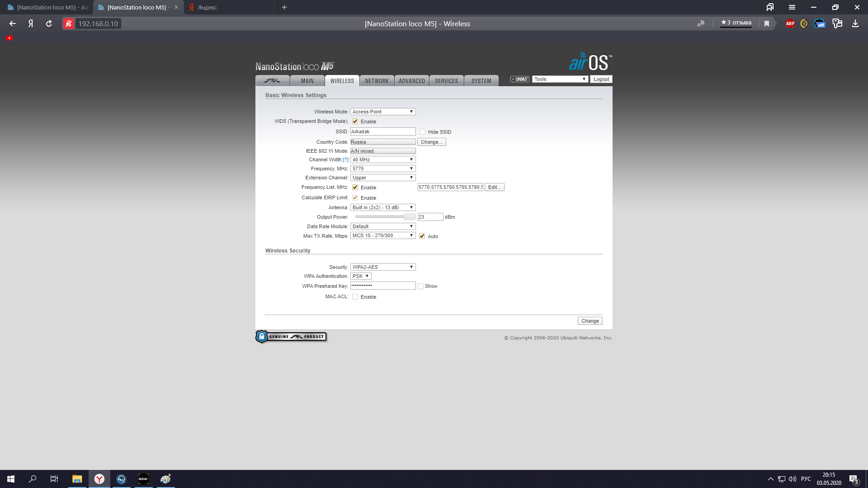
Task: Open a new browser tab
Action: [284, 7]
